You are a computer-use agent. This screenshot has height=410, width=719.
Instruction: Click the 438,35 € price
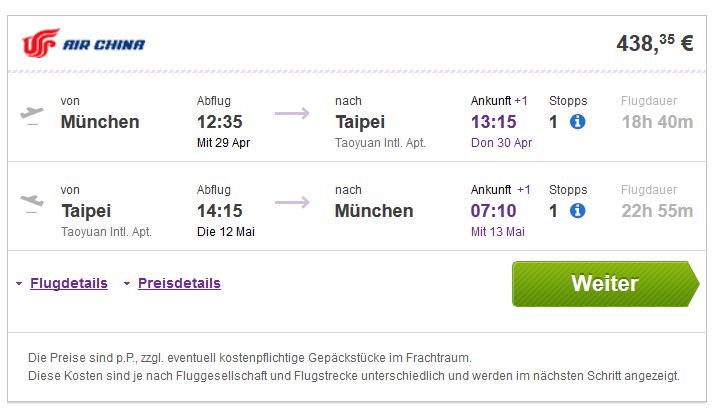pos(655,44)
